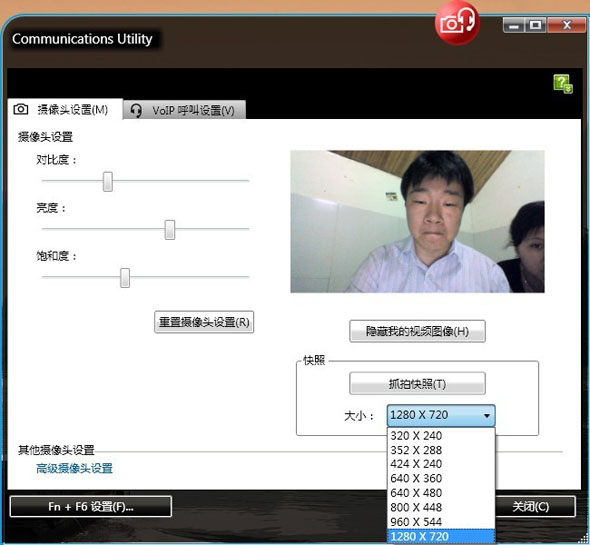Select 352 X 288 from size list
The image size is (590, 545).
pyautogui.click(x=441, y=450)
